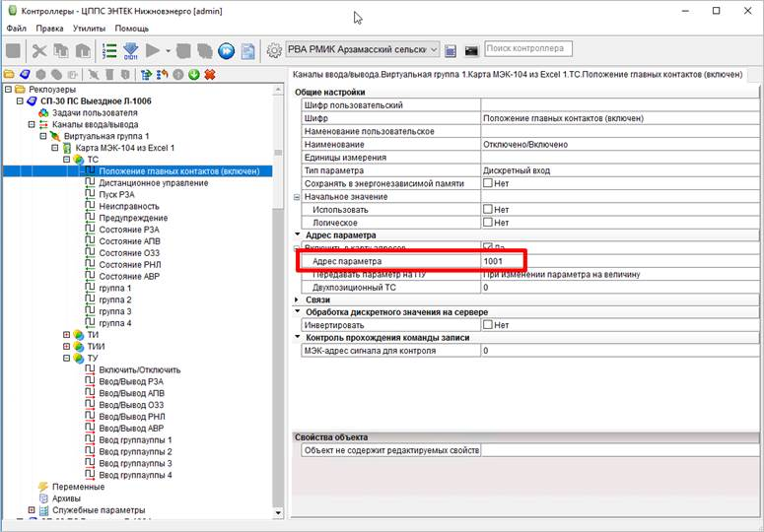Screen dimensions: 764x532
Task: Click the gray trash bin icon in tree toolbar
Action: point(109,75)
